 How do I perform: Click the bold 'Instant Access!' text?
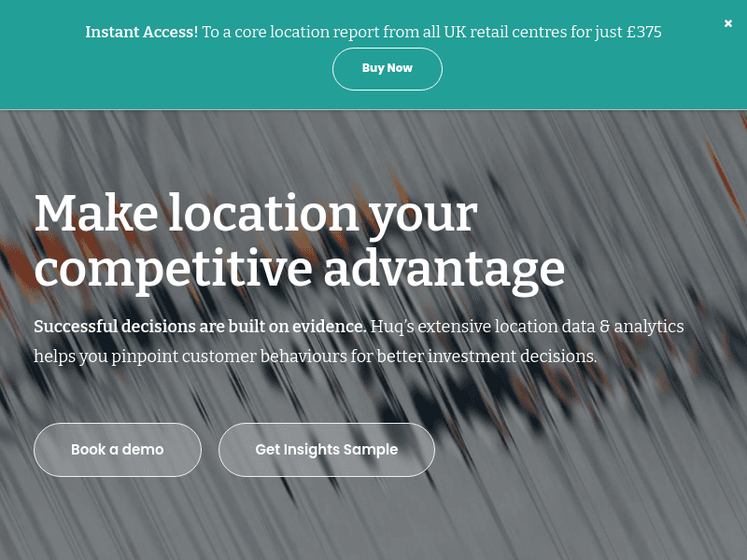click(x=142, y=32)
